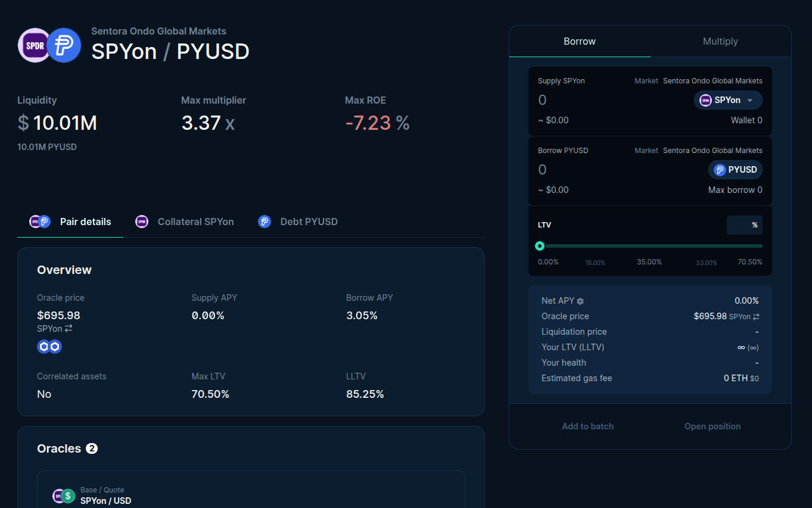Click Max borrow 0 under the borrow amount

pyautogui.click(x=735, y=190)
